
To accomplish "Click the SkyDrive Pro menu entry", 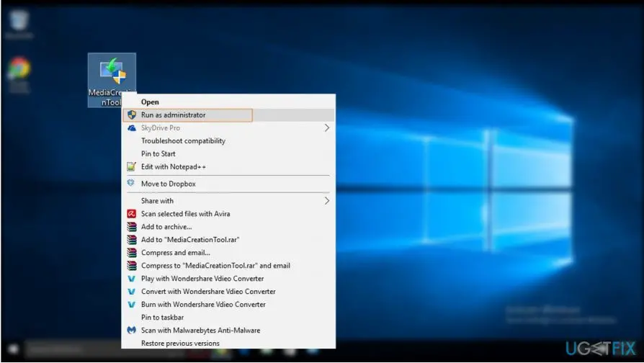I will (x=228, y=128).
